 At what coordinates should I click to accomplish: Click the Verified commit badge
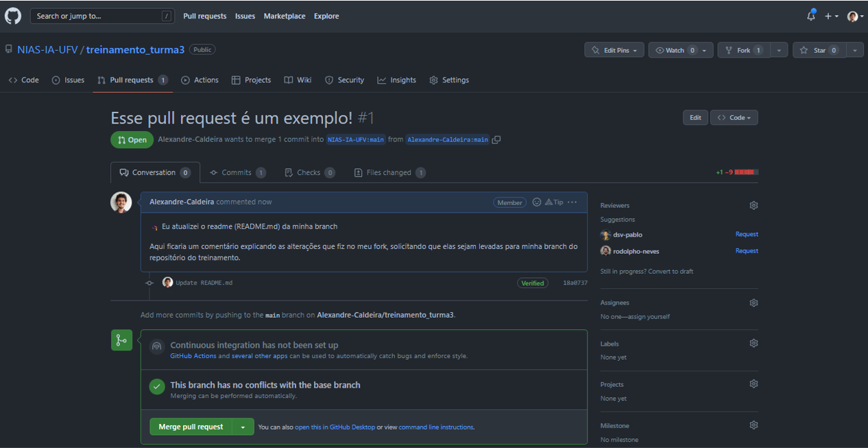[x=533, y=283]
